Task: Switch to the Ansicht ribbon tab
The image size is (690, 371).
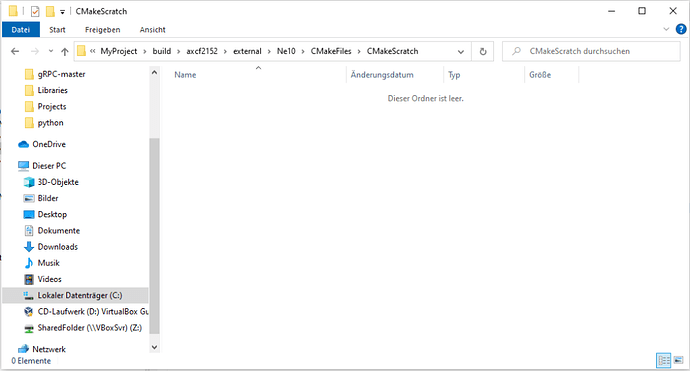Action: pos(152,29)
